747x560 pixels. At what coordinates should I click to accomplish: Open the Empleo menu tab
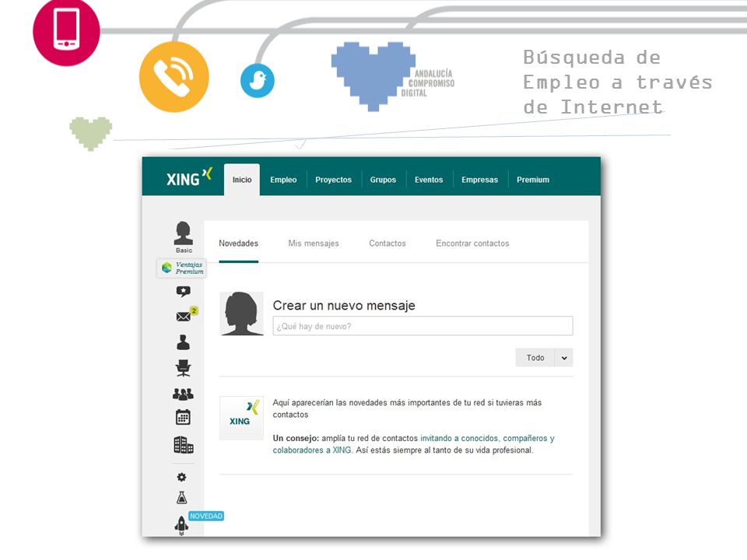[283, 180]
